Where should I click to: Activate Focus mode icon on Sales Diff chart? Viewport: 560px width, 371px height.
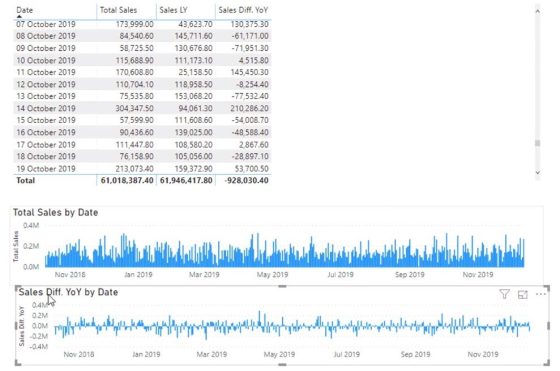pos(522,294)
